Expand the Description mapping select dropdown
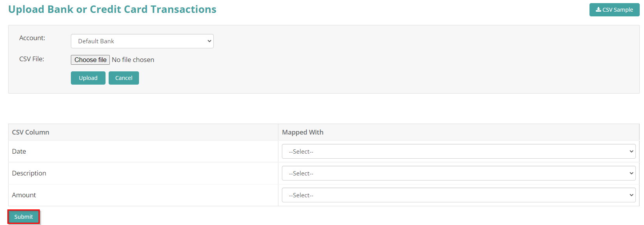 (459, 173)
